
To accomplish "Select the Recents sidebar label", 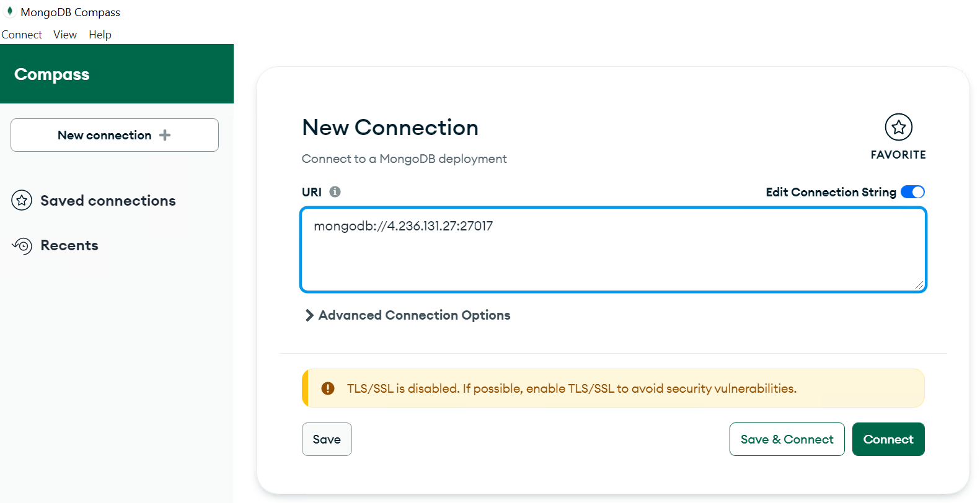I will click(x=69, y=245).
